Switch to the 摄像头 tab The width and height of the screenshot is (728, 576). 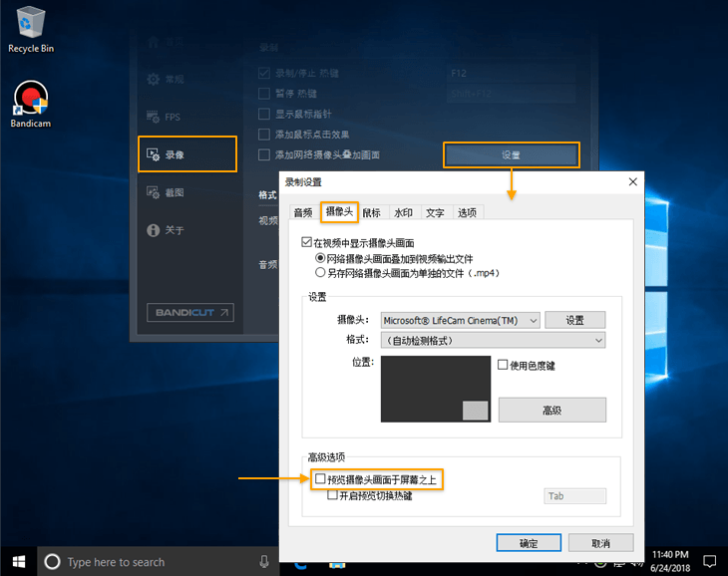[339, 212]
